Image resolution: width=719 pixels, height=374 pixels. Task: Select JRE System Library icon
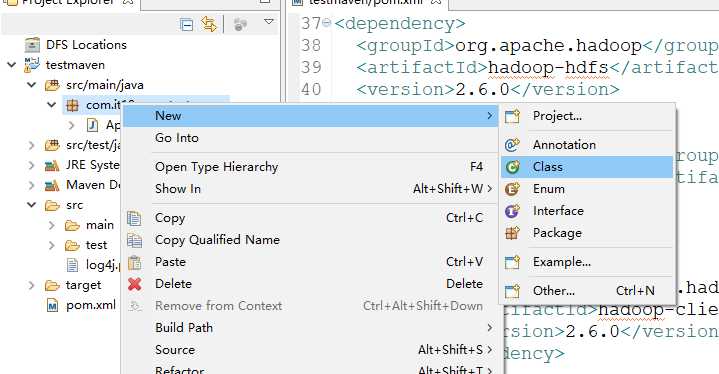[x=52, y=165]
